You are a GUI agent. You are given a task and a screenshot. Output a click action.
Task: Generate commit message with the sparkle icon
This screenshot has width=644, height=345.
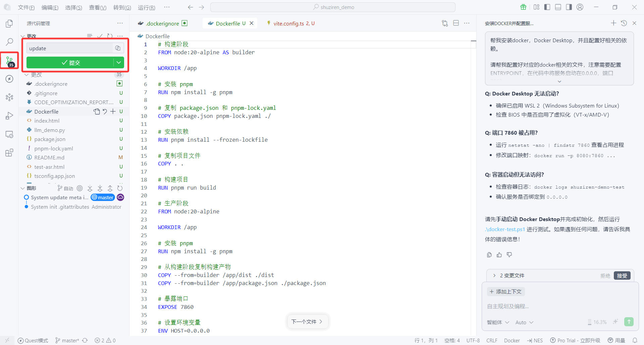click(118, 48)
